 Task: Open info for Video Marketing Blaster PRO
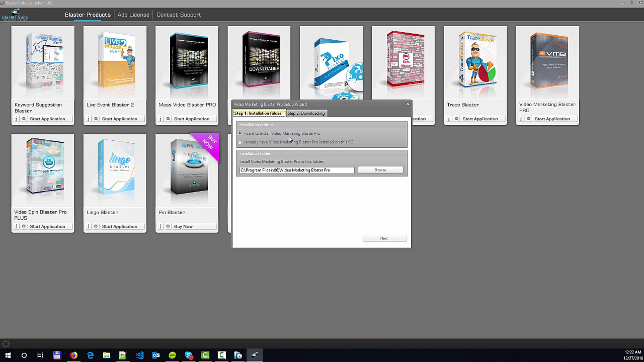521,119
